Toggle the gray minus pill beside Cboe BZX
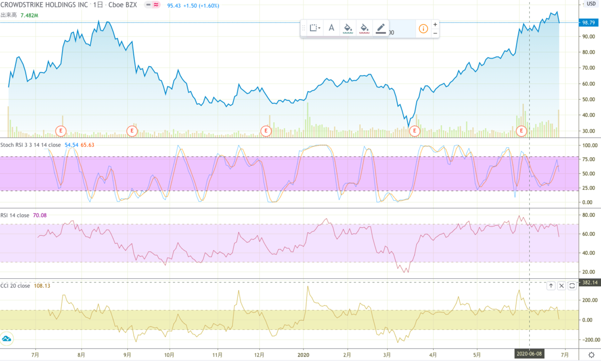 click(x=149, y=6)
